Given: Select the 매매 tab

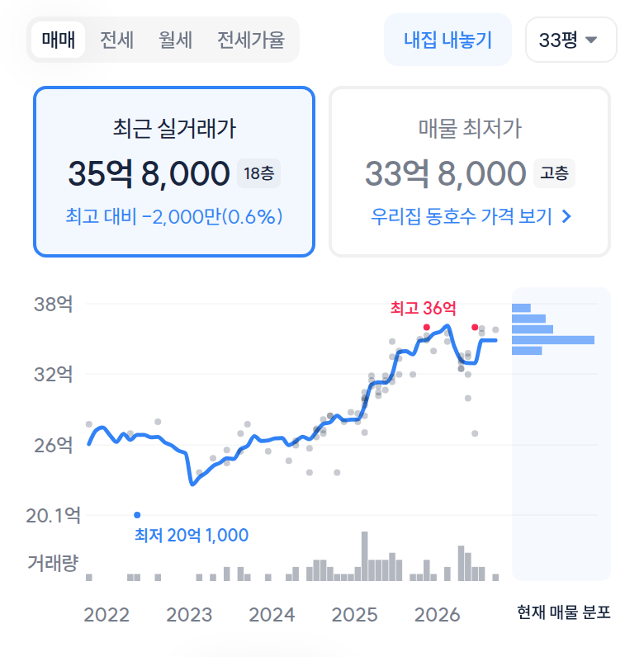Looking at the screenshot, I should [x=59, y=40].
